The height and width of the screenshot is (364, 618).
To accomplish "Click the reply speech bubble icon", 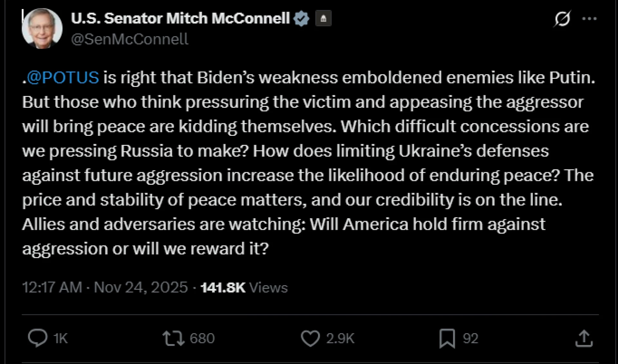I will click(x=38, y=338).
